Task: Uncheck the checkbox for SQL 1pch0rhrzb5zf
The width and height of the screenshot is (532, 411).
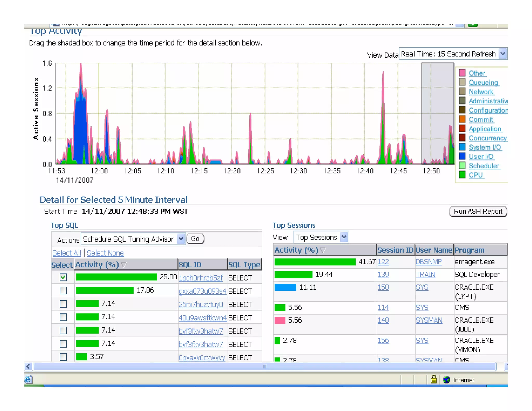Action: (x=63, y=277)
